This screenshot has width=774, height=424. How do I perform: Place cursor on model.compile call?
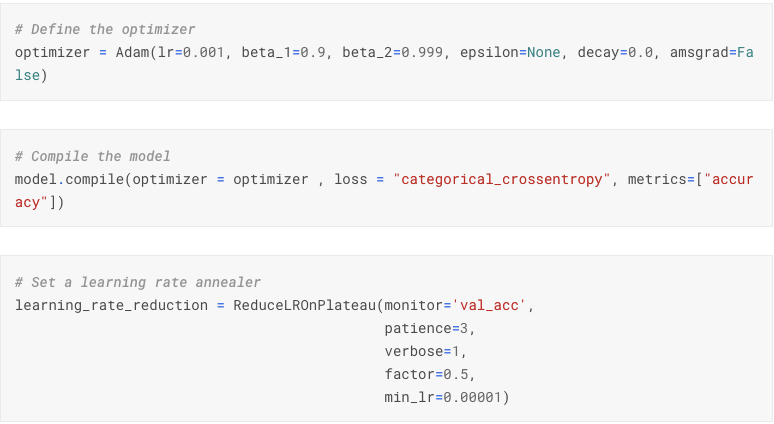pyautogui.click(x=70, y=179)
